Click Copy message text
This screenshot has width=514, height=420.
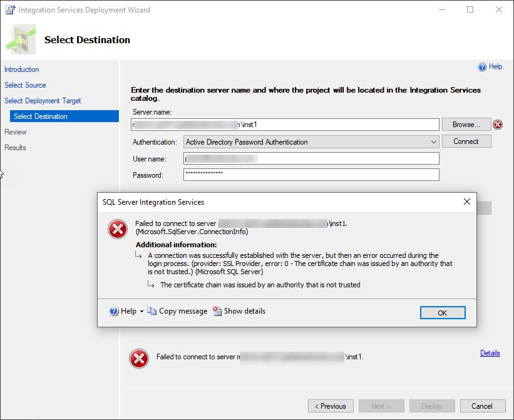[x=183, y=311]
